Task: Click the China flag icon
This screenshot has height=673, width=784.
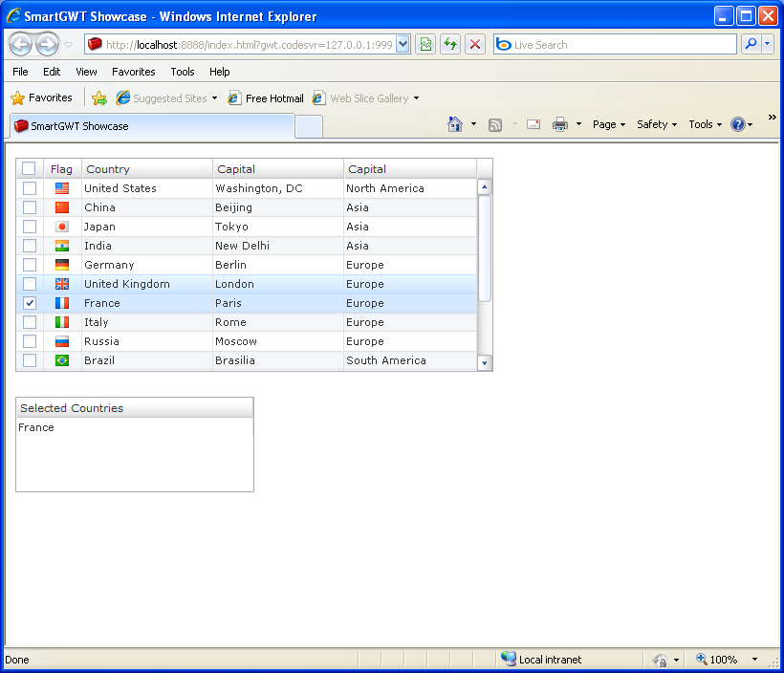Action: (62, 207)
